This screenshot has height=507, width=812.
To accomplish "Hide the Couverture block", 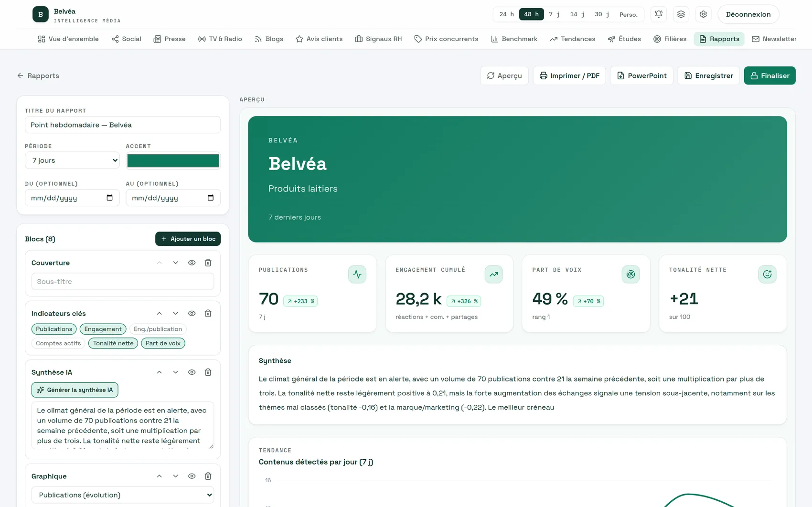I will [x=192, y=263].
